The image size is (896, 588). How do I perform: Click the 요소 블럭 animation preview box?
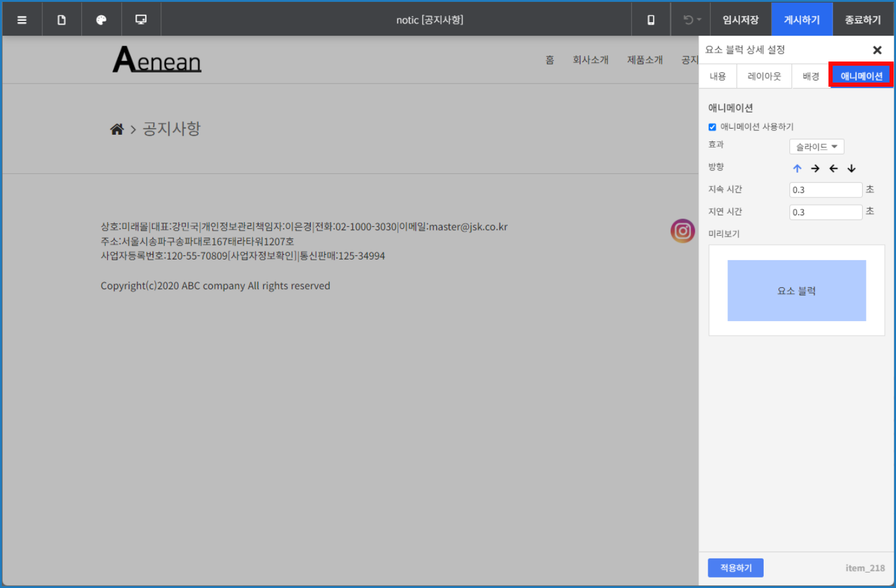point(796,290)
